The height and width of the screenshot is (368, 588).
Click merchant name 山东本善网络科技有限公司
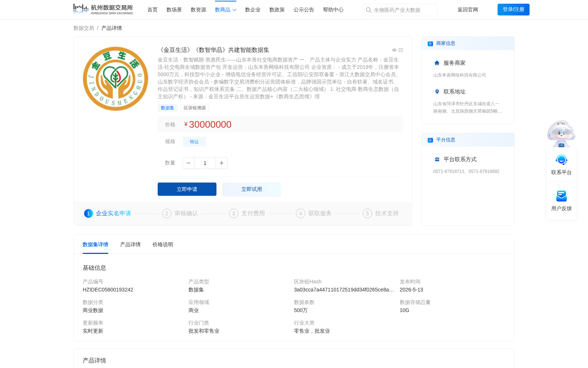[x=460, y=75]
